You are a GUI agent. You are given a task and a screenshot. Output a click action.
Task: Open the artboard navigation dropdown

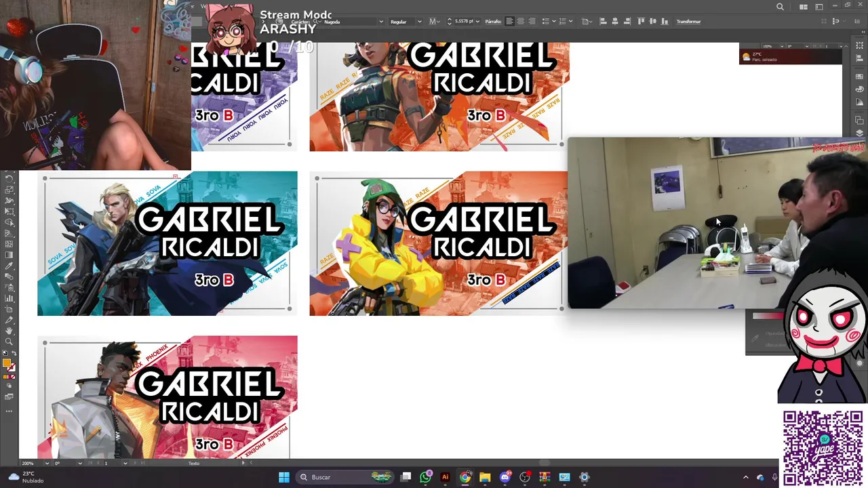pyautogui.click(x=125, y=464)
